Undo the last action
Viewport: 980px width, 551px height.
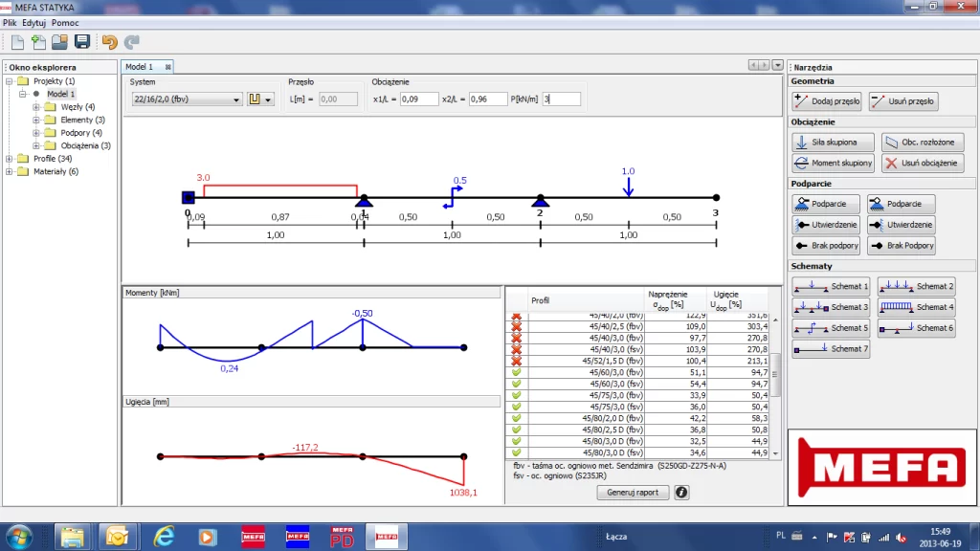[x=109, y=42]
